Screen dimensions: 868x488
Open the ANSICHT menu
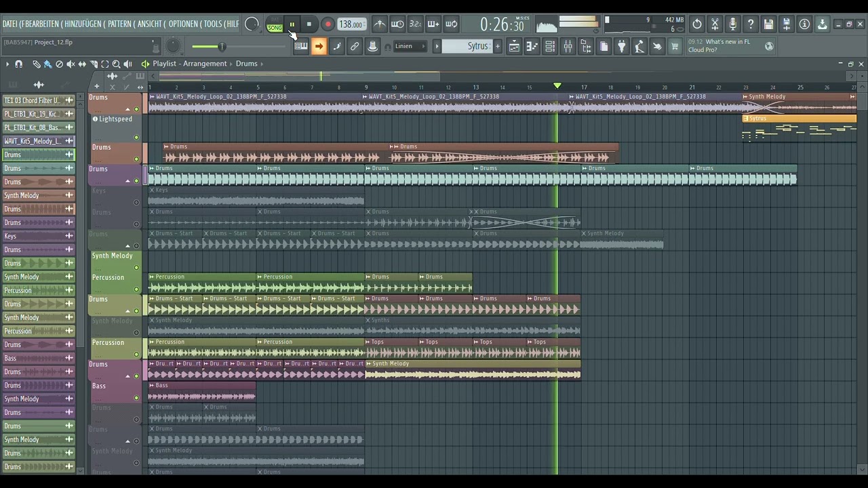[150, 24]
